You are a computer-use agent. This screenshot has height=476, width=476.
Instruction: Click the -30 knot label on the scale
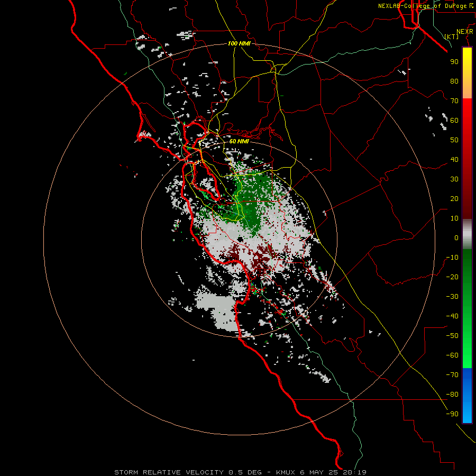(x=452, y=297)
